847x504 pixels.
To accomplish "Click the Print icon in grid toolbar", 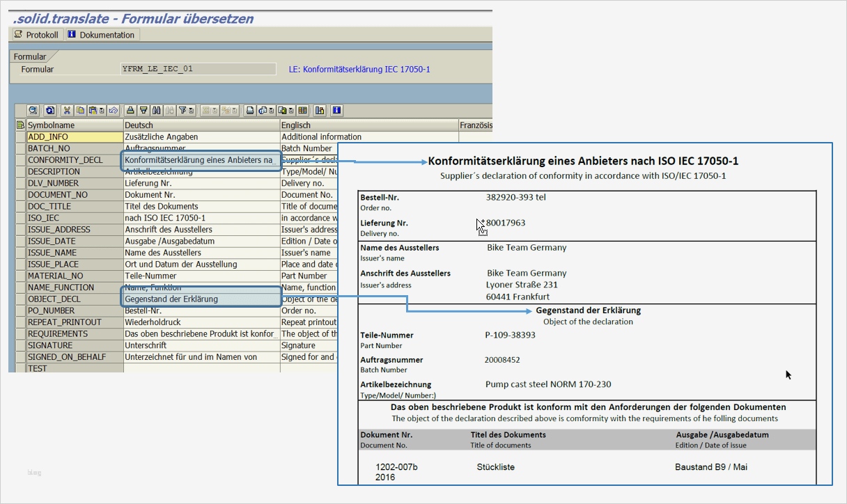I will (250, 111).
